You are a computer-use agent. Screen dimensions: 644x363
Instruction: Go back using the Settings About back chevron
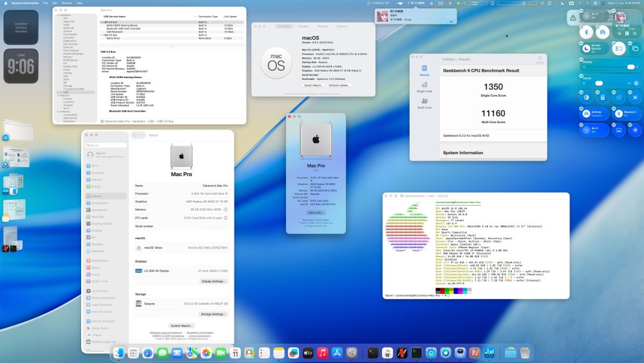135,135
